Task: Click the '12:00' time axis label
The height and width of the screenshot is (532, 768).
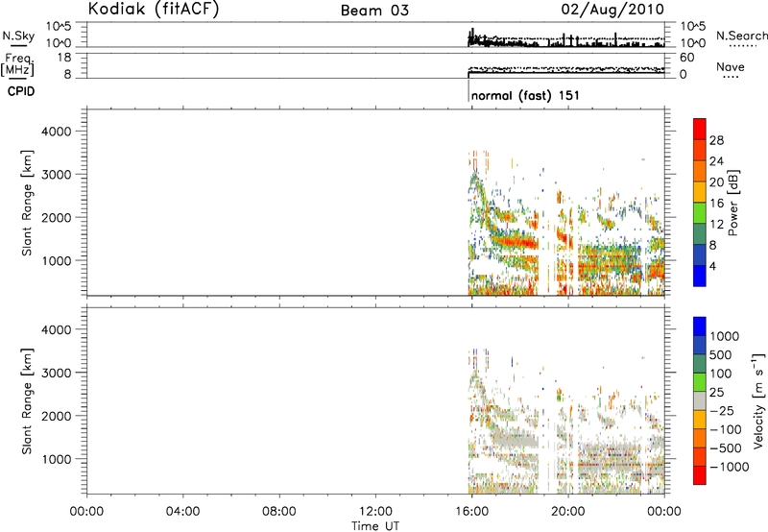Action: (x=375, y=512)
